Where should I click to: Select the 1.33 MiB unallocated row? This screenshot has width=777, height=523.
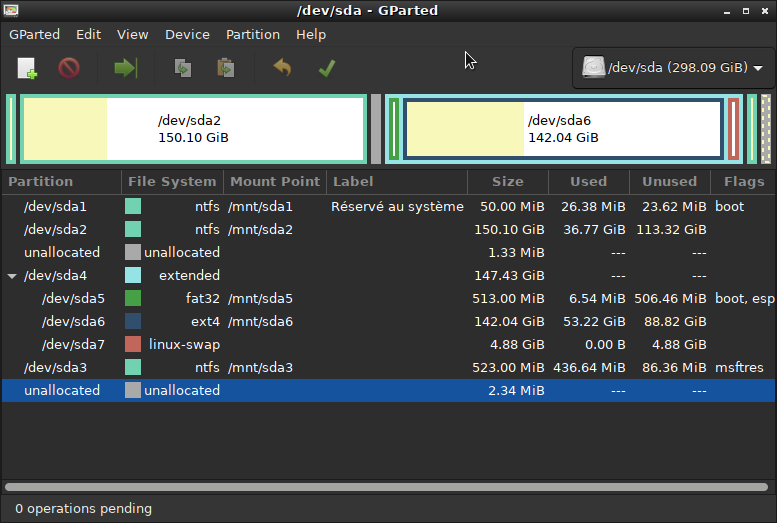(388, 253)
